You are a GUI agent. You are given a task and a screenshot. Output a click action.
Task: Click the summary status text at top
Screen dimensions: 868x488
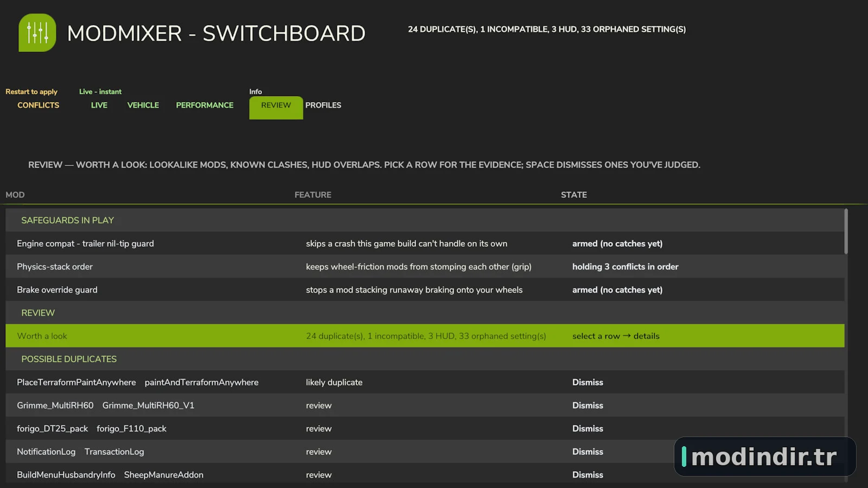(547, 29)
